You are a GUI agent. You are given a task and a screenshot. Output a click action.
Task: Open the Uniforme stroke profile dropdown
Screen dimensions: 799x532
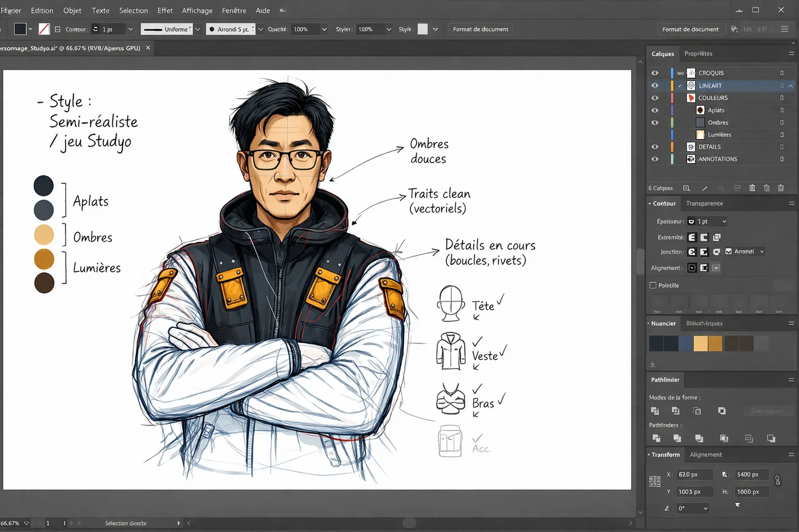click(198, 29)
